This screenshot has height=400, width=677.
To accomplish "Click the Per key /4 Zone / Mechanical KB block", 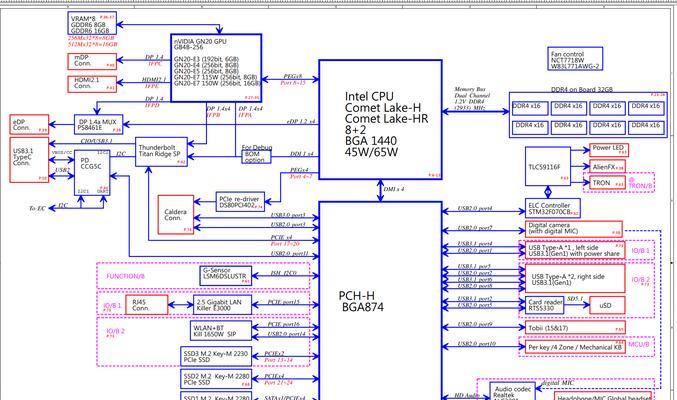I will [x=575, y=347].
